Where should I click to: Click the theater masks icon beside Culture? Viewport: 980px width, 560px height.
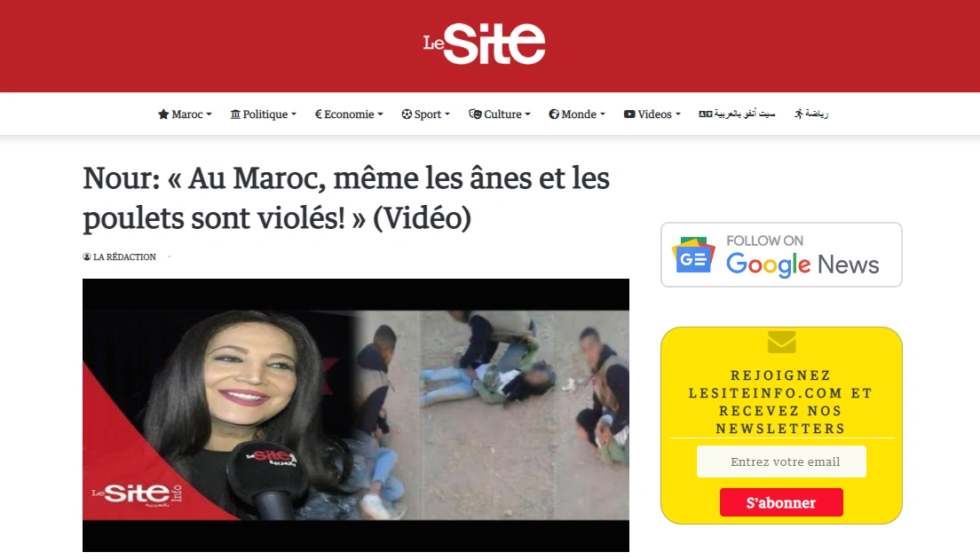pyautogui.click(x=475, y=114)
